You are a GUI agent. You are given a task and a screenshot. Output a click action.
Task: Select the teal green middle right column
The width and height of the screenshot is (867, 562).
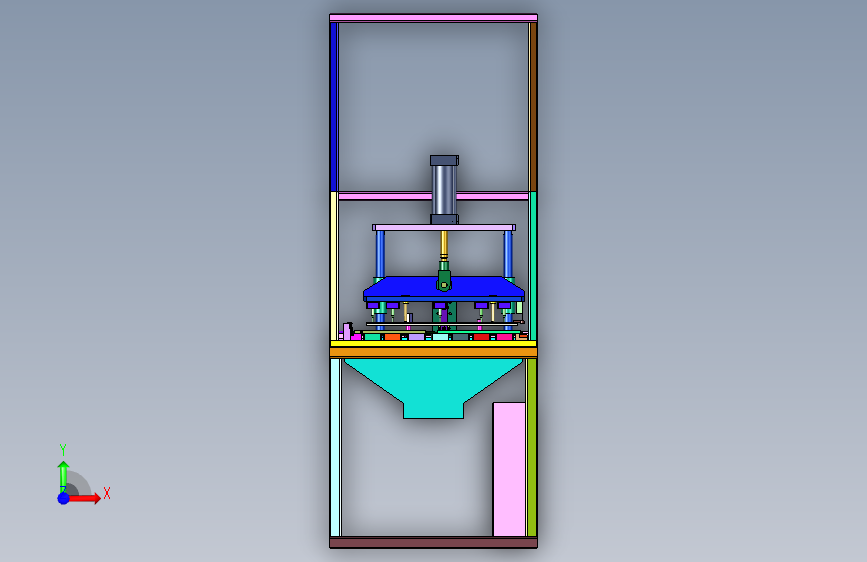533,266
